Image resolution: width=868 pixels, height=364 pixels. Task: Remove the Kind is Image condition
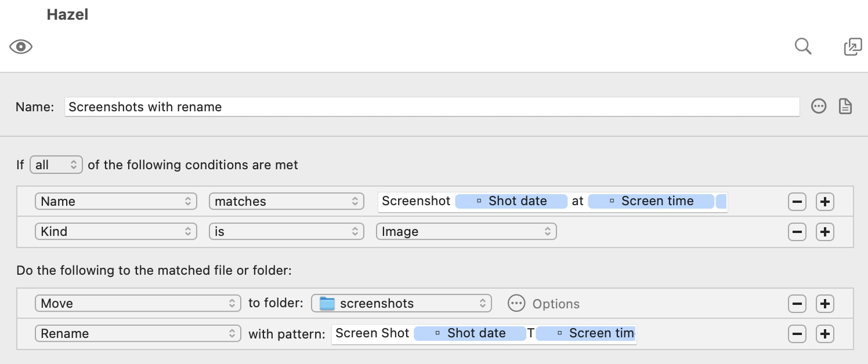pos(797,232)
